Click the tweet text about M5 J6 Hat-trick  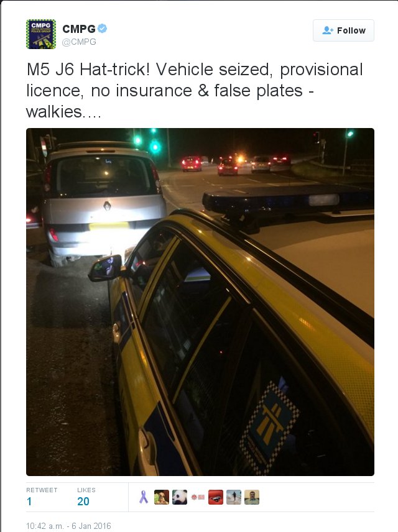coord(195,91)
